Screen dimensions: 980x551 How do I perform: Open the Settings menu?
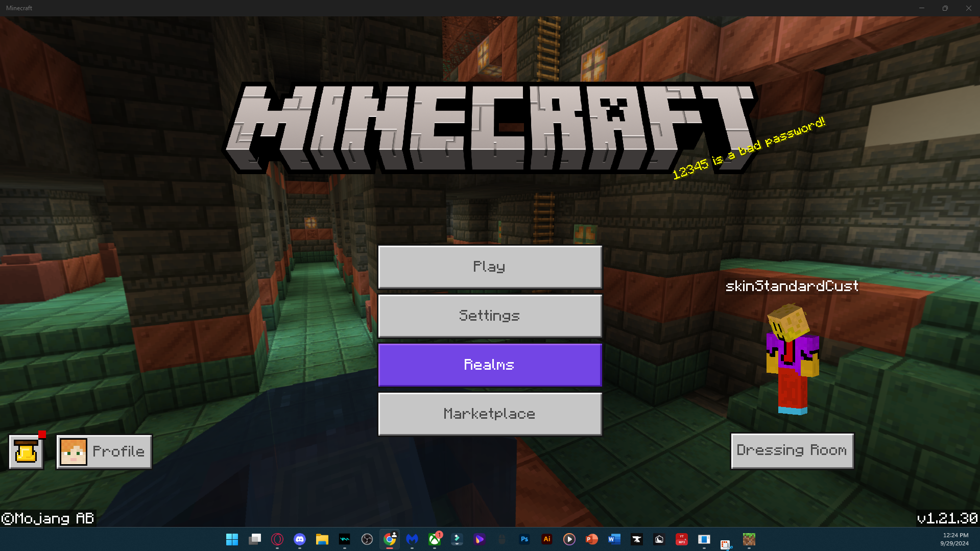490,316
